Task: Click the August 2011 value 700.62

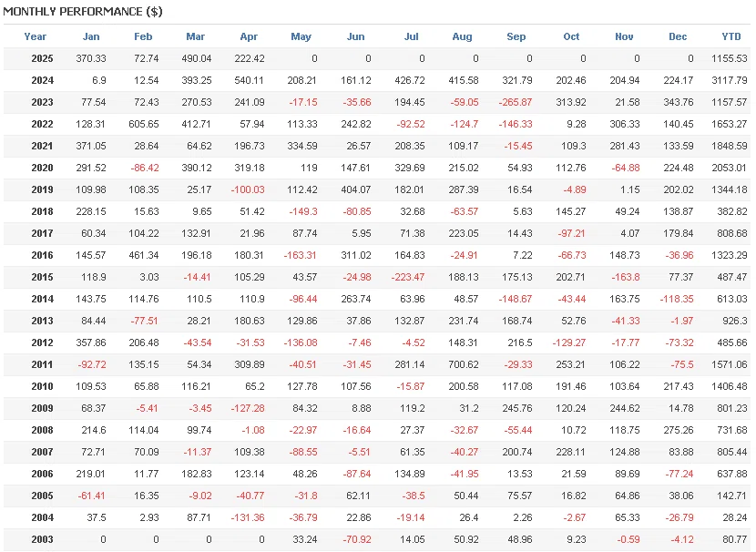Action: point(463,364)
